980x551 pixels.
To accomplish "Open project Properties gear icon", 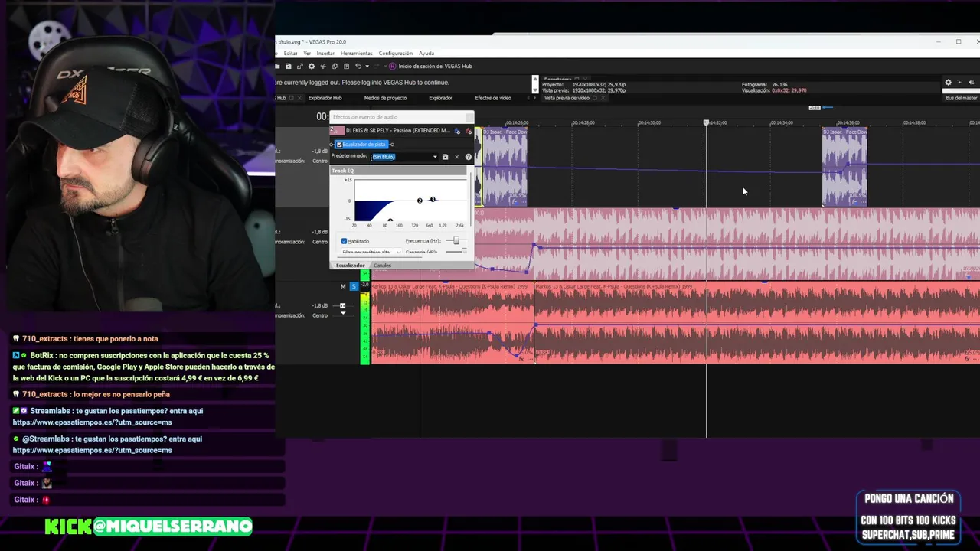I will tap(312, 66).
